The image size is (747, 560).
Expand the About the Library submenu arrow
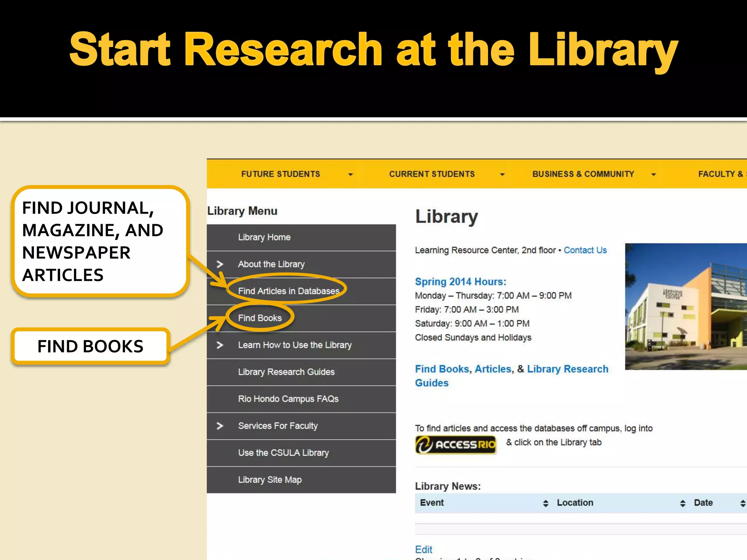(x=220, y=264)
